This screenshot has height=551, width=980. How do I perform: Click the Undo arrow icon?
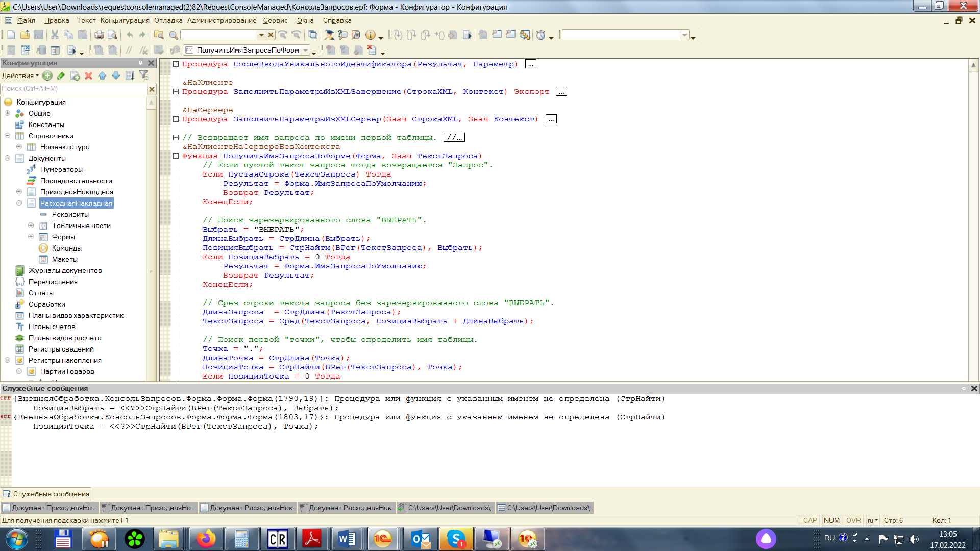130,35
